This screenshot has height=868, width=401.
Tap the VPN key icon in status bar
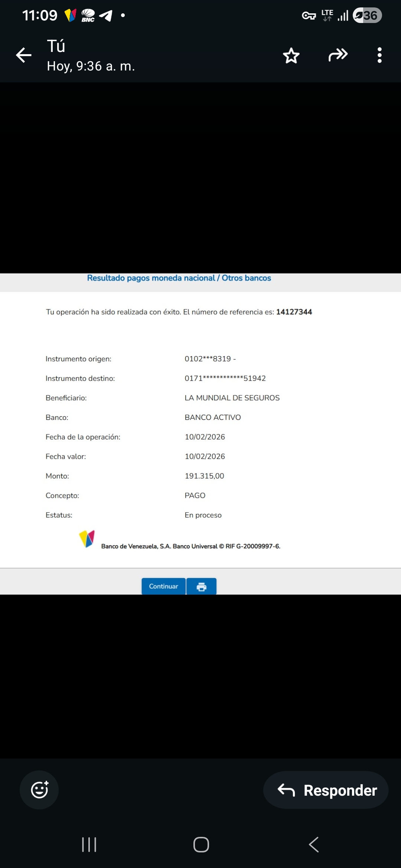point(309,16)
